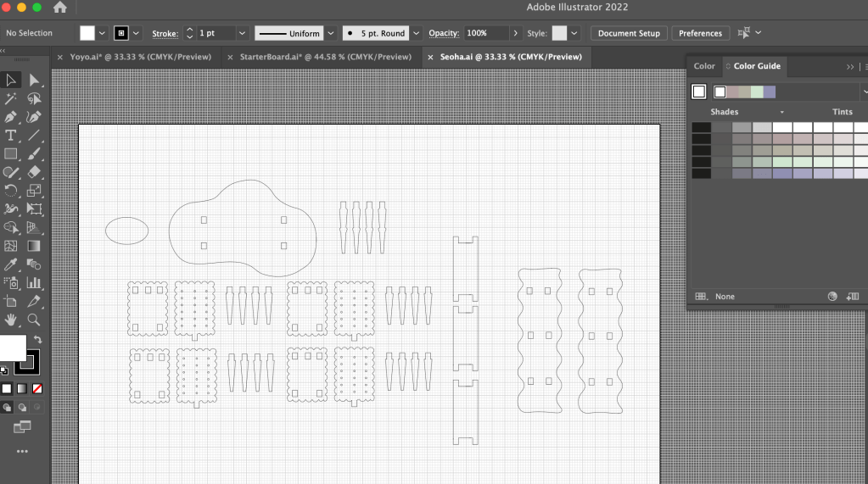The height and width of the screenshot is (484, 868).
Task: Select the Pen tool
Action: [x=11, y=117]
